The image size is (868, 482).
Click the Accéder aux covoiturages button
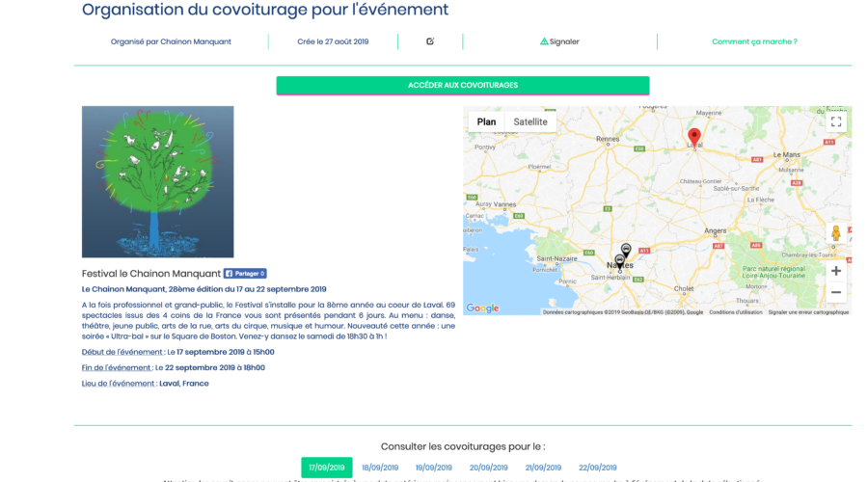pyautogui.click(x=463, y=85)
